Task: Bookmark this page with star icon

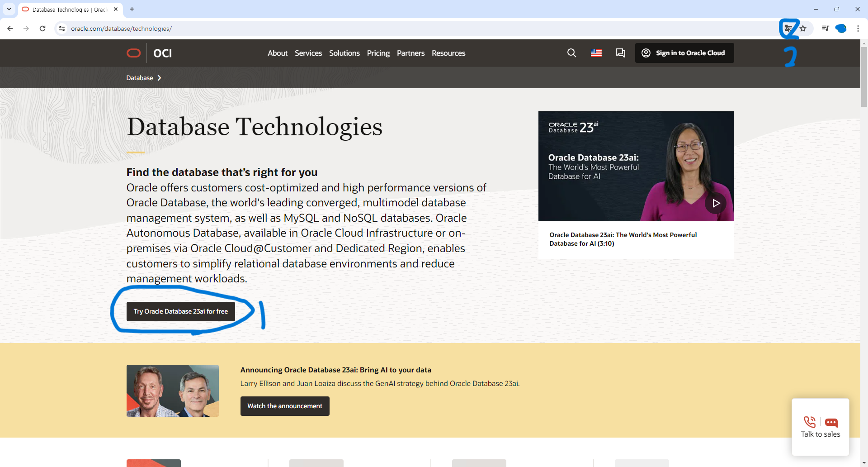Action: point(803,29)
